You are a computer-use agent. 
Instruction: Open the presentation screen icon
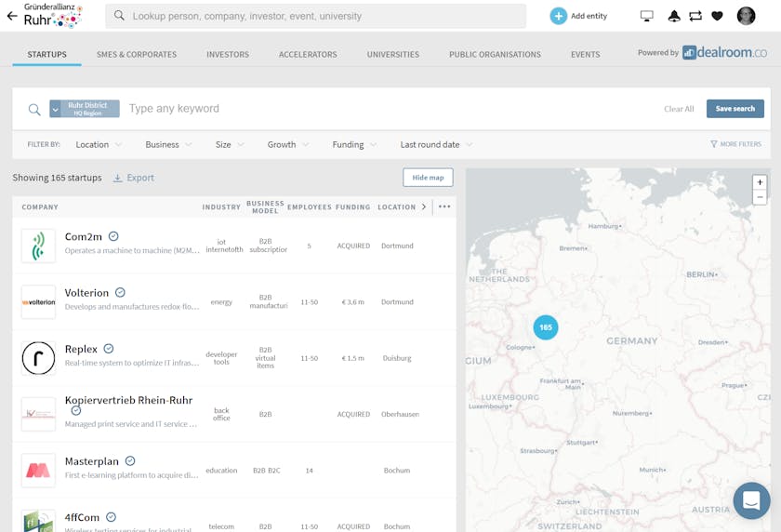[x=647, y=16]
